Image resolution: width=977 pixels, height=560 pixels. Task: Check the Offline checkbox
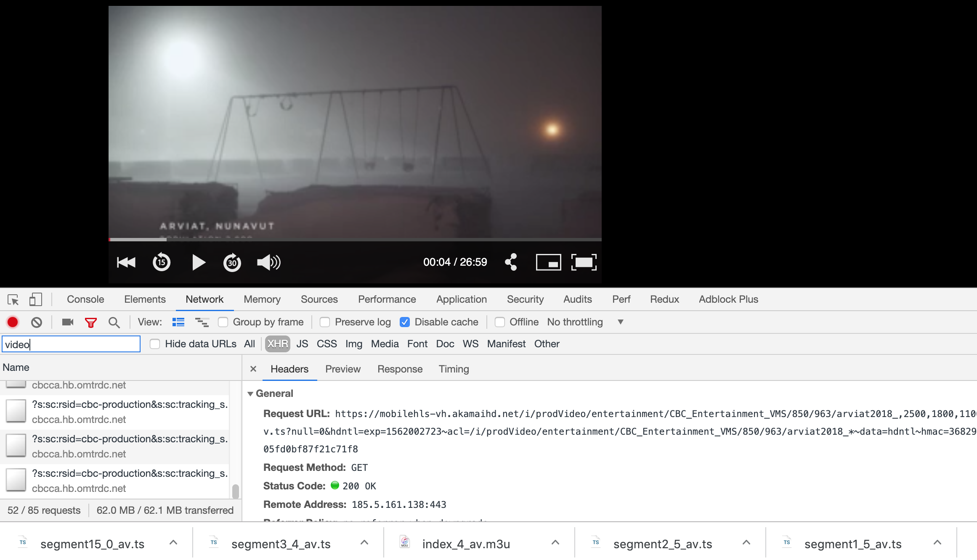click(x=500, y=322)
